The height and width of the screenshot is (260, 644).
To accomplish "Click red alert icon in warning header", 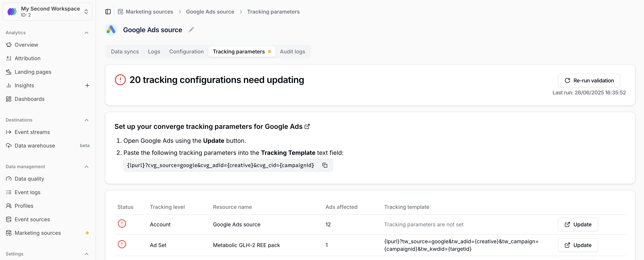I will pos(120,80).
